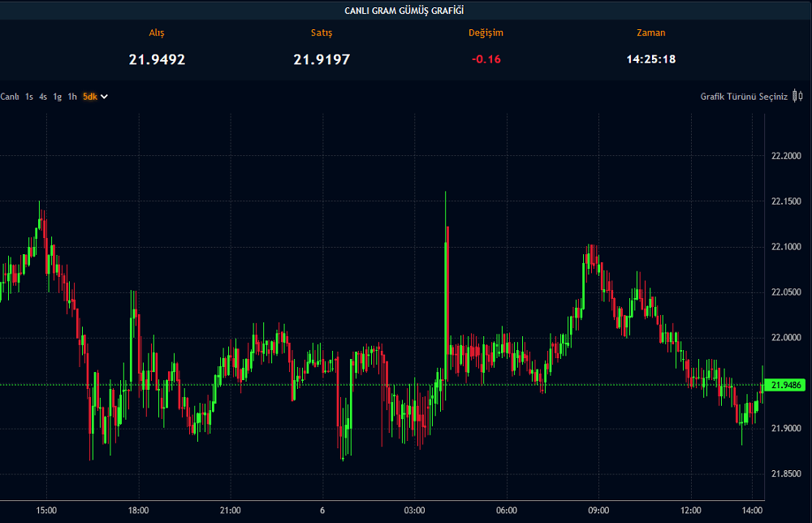Open Grafik Türünü Seçiniz label
Viewport: 812px width, 523px height.
(744, 97)
